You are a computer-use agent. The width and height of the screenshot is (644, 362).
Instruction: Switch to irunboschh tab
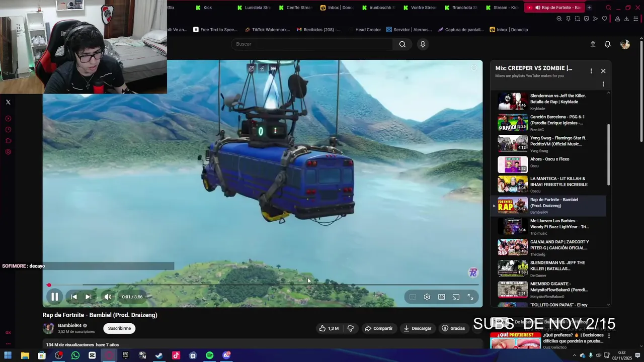click(x=378, y=8)
